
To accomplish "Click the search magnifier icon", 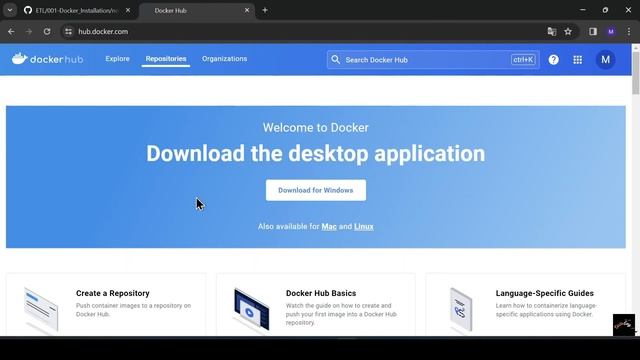I will pos(336,60).
